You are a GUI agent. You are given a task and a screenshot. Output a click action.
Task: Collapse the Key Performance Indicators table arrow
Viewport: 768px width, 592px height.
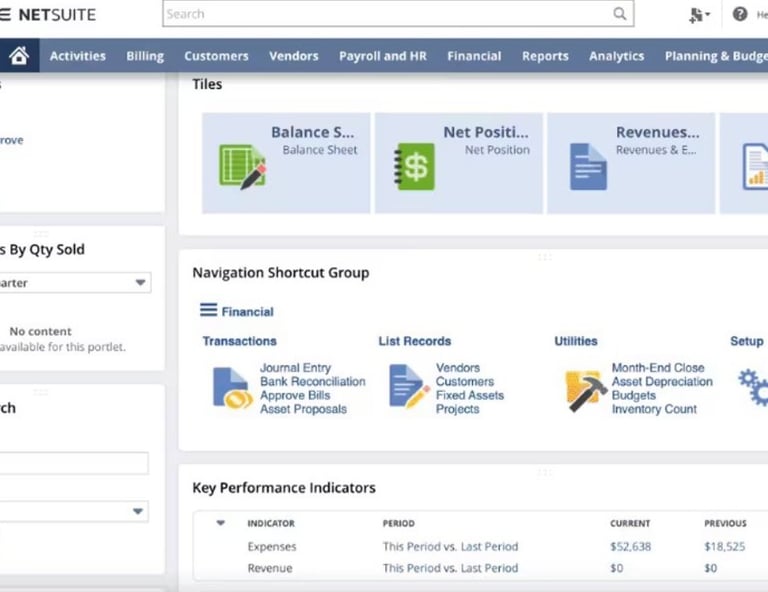(220, 523)
